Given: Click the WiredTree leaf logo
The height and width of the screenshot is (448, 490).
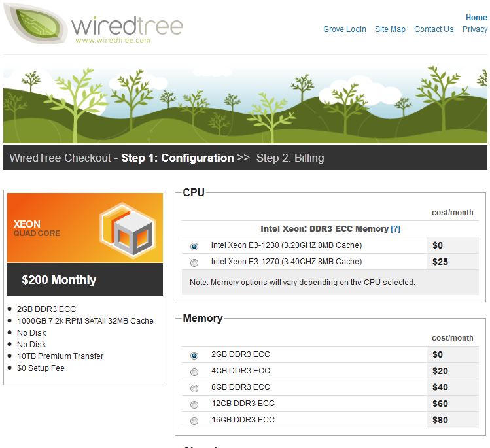Looking at the screenshot, I should [x=35, y=24].
